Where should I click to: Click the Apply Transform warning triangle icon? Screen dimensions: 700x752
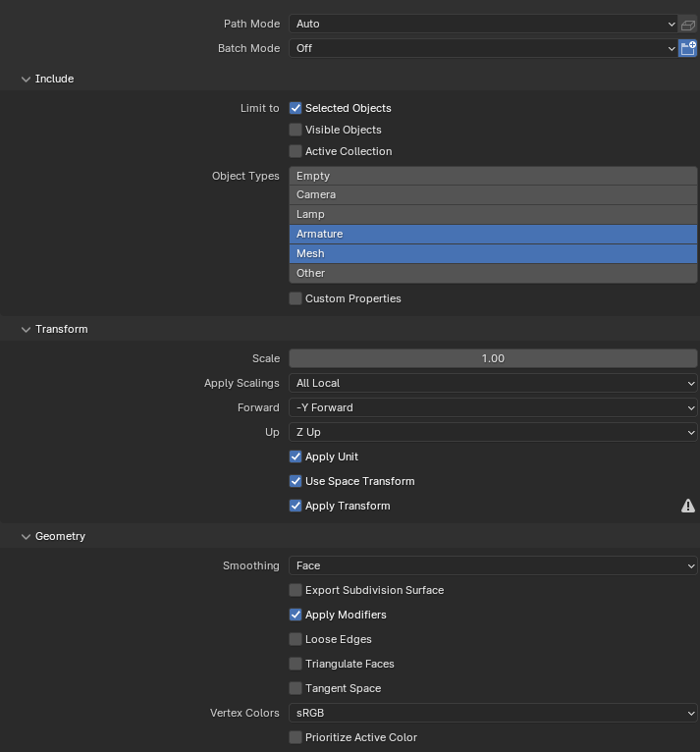[x=688, y=506]
